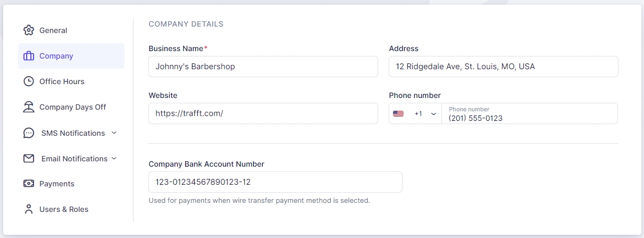The height and width of the screenshot is (238, 644).
Task: Open the Payments settings label
Action: click(57, 184)
